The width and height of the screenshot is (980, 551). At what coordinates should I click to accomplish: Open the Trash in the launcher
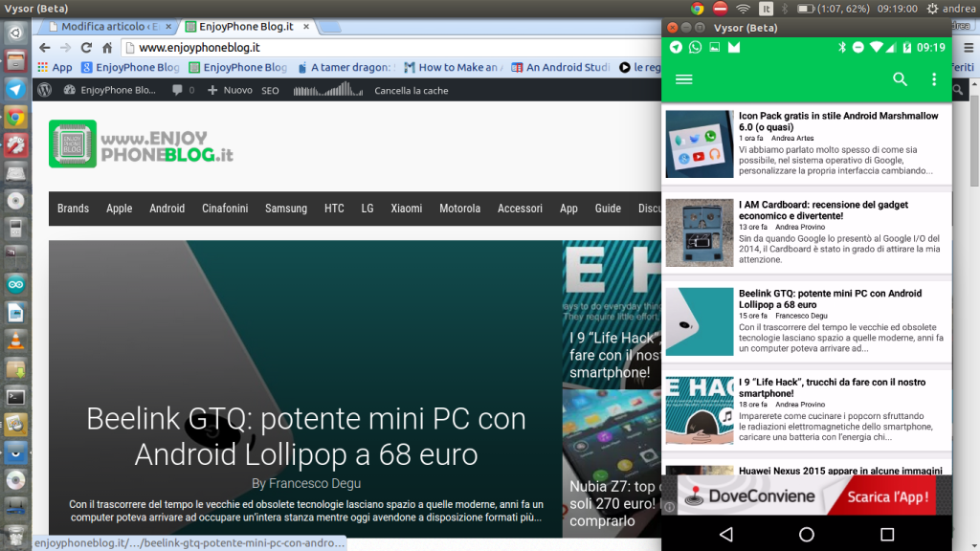coord(15,536)
